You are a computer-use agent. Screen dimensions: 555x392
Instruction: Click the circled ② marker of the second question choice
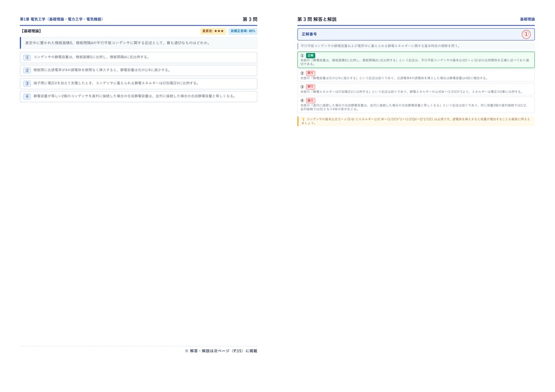(27, 70)
